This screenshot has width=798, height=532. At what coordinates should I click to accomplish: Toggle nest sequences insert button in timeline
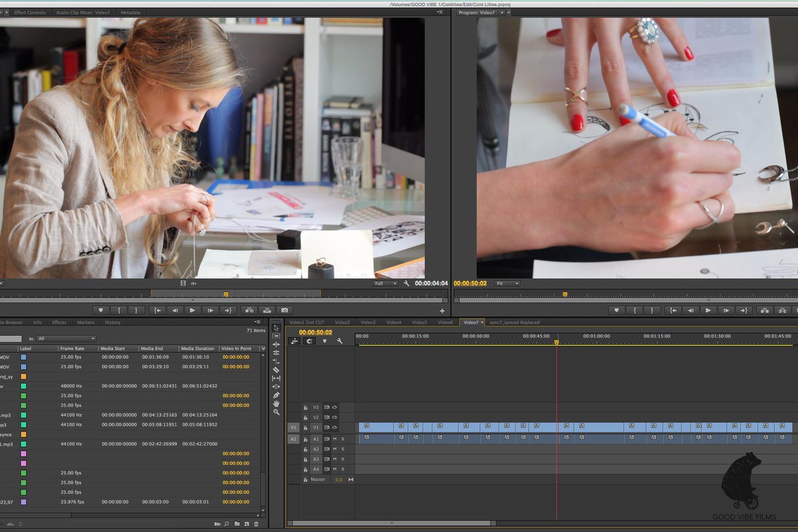coord(295,341)
